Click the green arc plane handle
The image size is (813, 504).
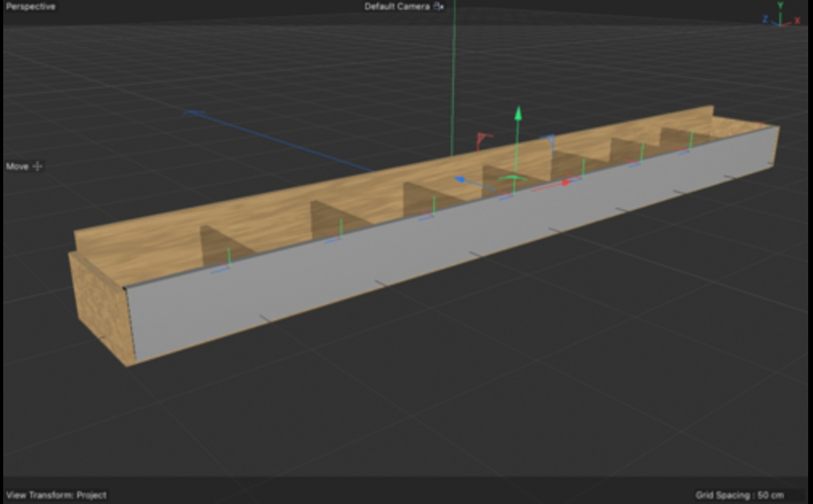click(513, 179)
